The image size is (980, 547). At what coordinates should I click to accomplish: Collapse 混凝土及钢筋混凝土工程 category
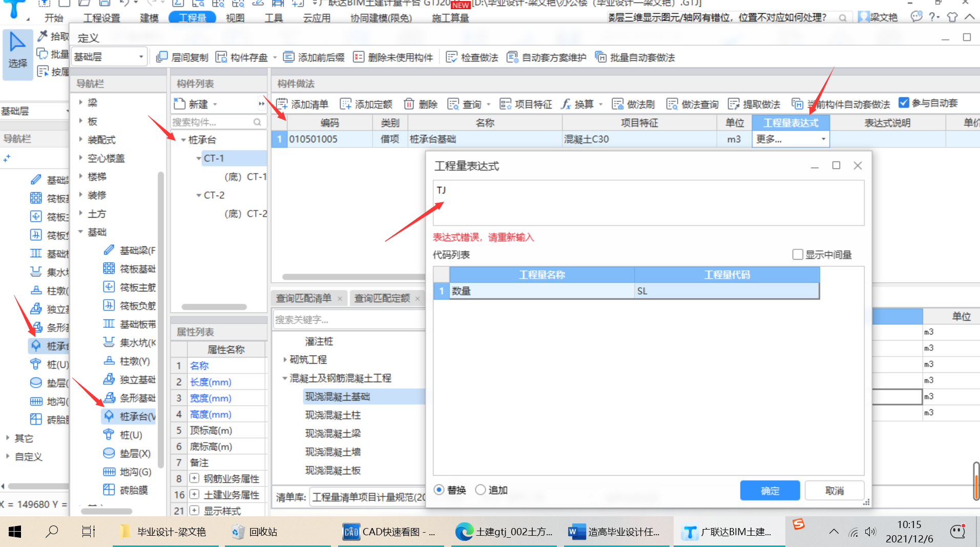[284, 378]
